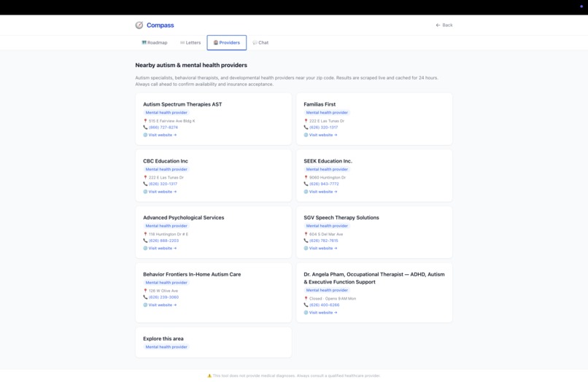588x382 pixels.
Task: Click location pin beside 515 E Fairview Ave
Action: click(145, 121)
